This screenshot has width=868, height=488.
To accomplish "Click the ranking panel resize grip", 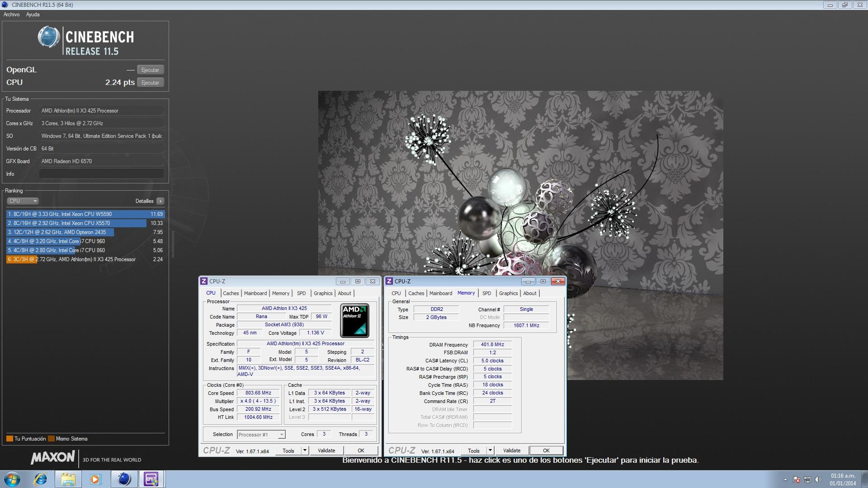I will 173,244.
